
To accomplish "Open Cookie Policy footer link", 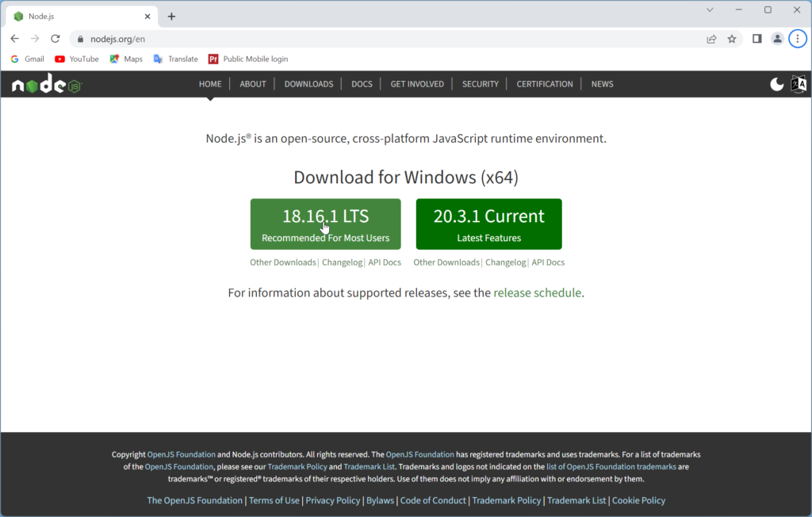I will (x=638, y=500).
